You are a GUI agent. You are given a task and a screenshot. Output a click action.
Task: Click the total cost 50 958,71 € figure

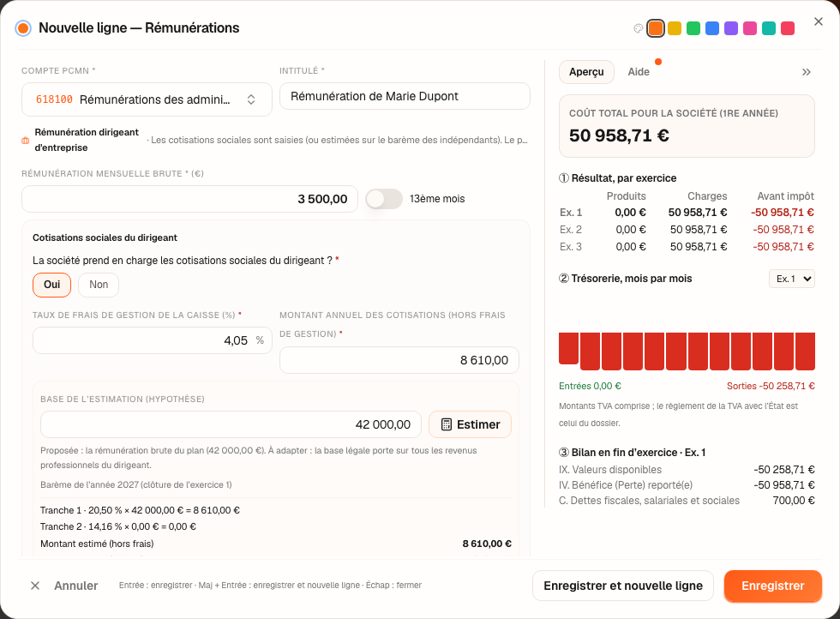pos(619,135)
